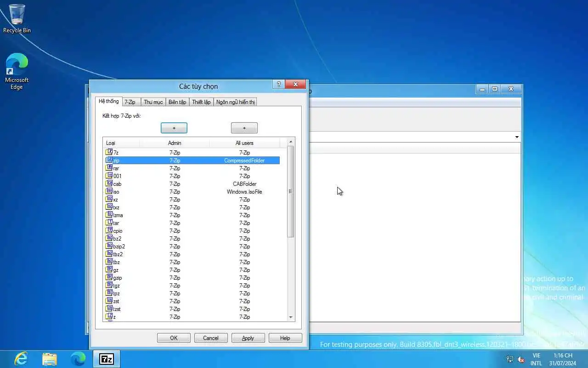Click the Loại column header
This screenshot has height=368, width=588.
pos(121,143)
